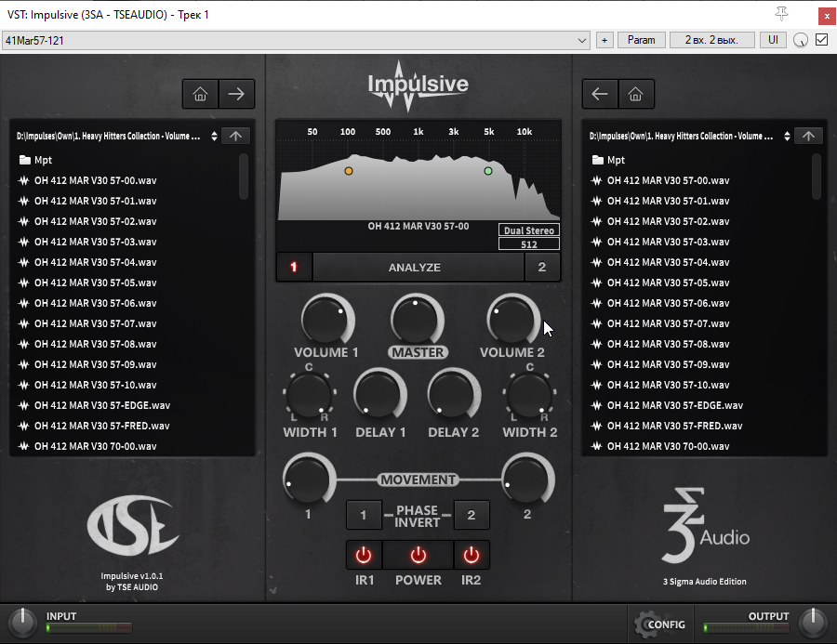The width and height of the screenshot is (837, 644).
Task: Click the DELAY 2 knob
Action: [453, 395]
